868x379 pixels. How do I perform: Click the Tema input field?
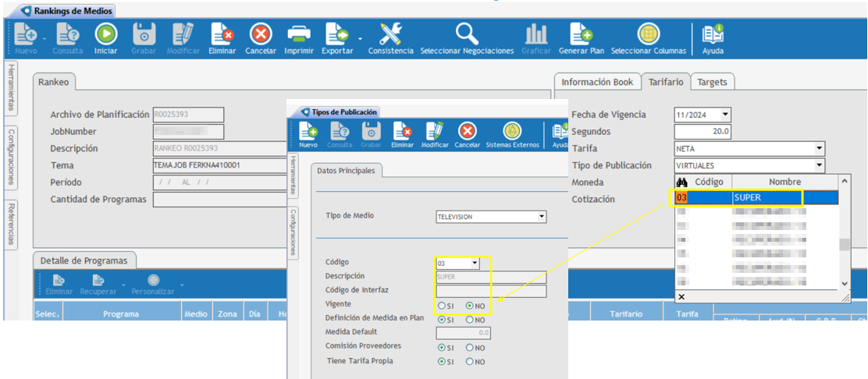(x=219, y=165)
